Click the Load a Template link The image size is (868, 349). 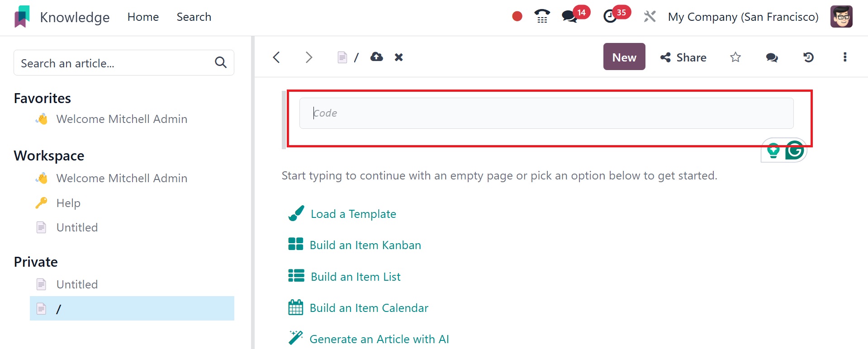(353, 214)
